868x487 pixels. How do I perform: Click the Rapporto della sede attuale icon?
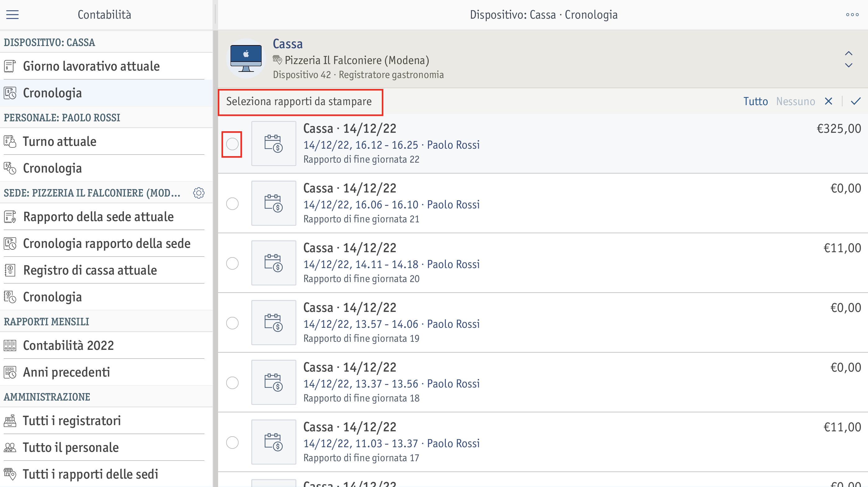(10, 216)
